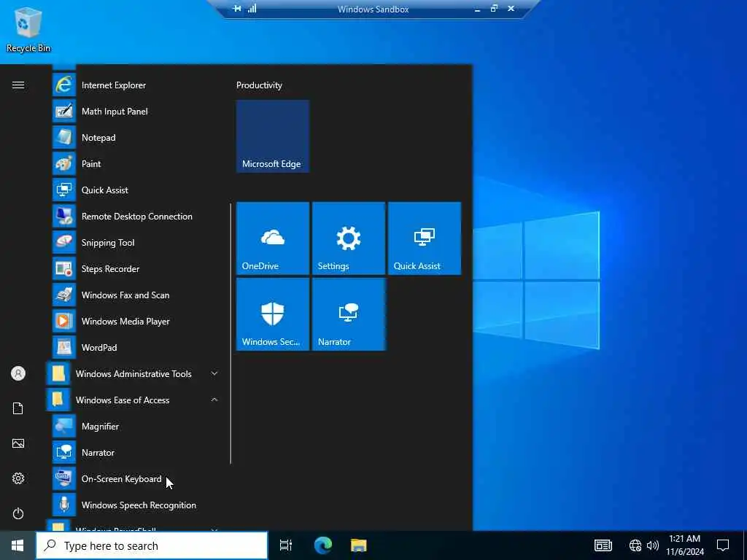Open Internet Explorer from the app list
This screenshot has width=747, height=560.
coord(136,85)
